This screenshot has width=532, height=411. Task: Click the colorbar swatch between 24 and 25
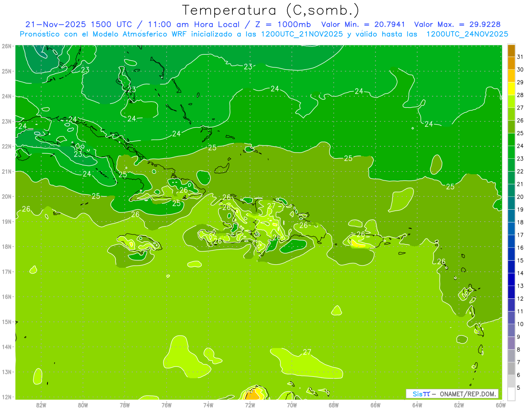(511, 140)
